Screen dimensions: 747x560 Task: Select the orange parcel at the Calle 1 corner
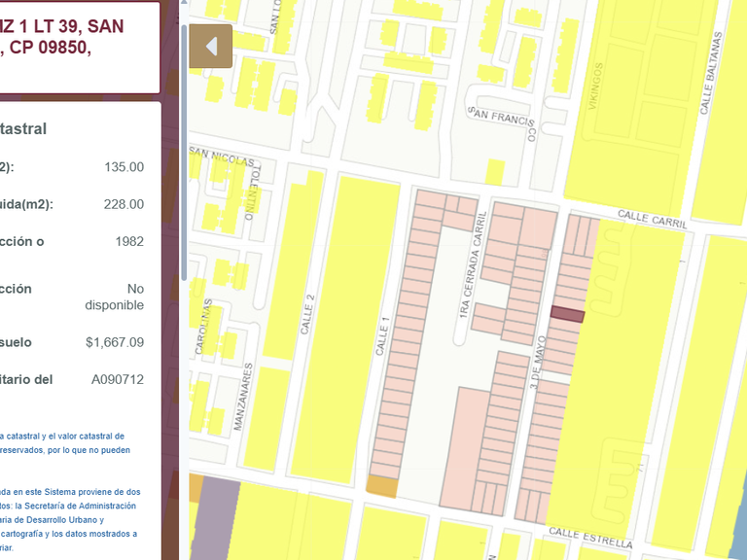pos(382,486)
